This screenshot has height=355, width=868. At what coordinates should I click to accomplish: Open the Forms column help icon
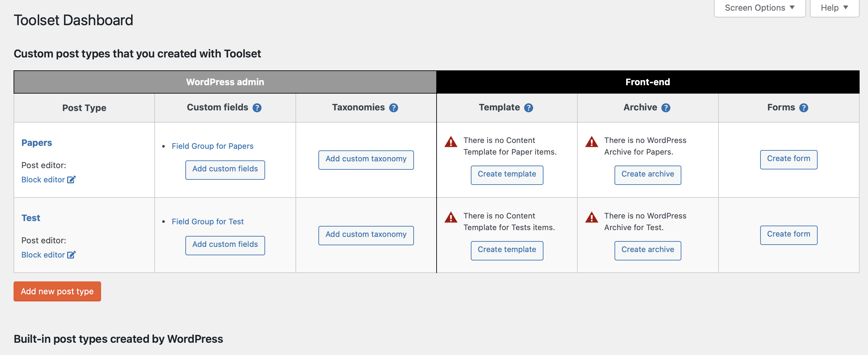click(803, 108)
